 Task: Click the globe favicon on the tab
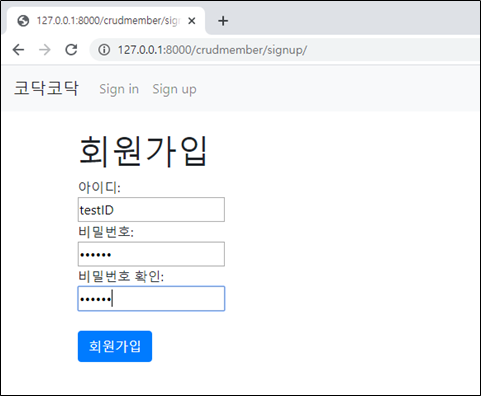(x=23, y=21)
